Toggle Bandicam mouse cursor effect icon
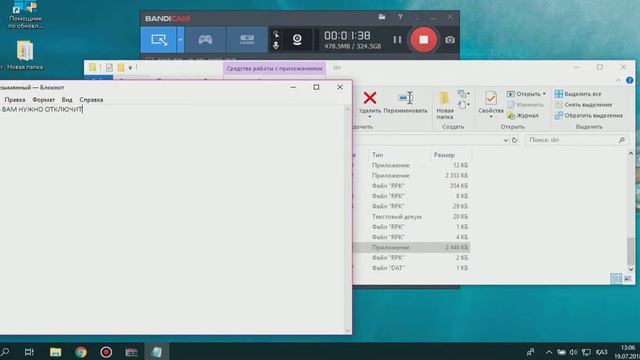Viewport: 640px width, 360px height. (x=276, y=34)
